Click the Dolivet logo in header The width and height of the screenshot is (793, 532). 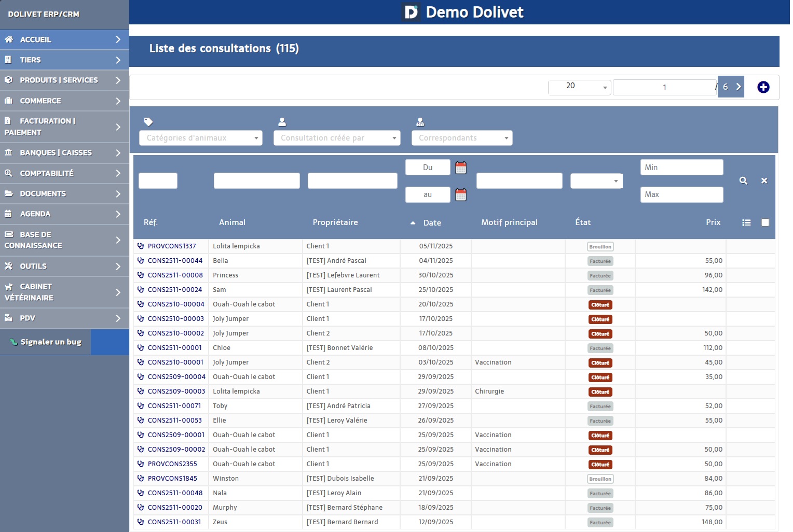click(411, 12)
